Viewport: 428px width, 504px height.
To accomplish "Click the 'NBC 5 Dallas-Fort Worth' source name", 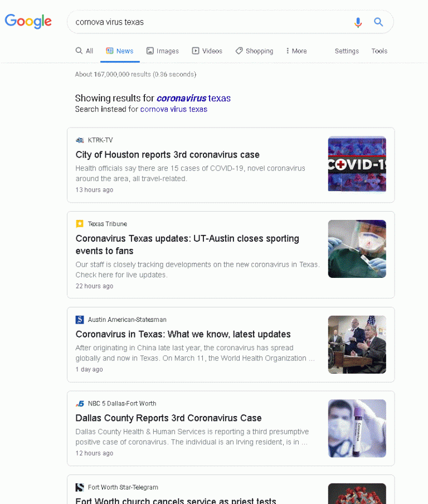I will click(122, 403).
